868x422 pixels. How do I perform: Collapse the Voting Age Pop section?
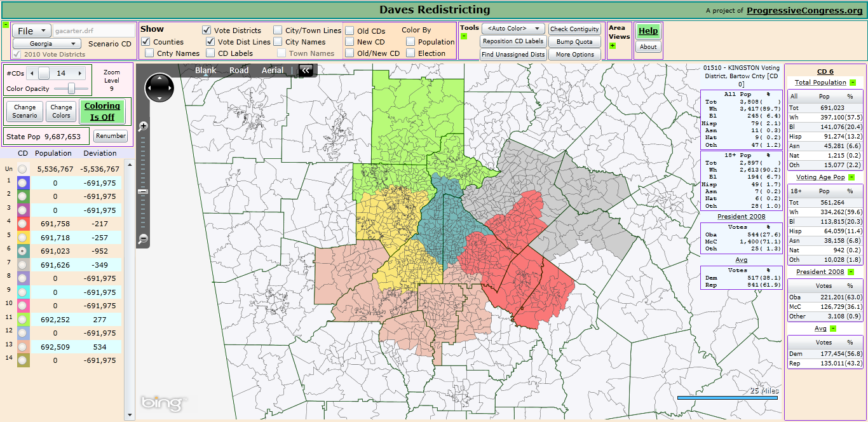[x=851, y=177]
